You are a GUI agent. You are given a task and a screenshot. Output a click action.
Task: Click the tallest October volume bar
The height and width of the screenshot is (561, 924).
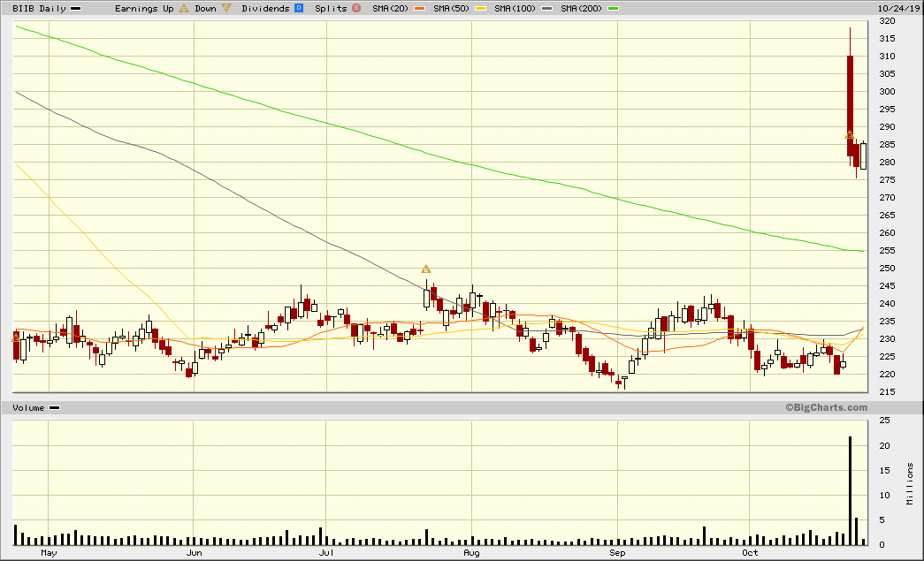[850, 490]
